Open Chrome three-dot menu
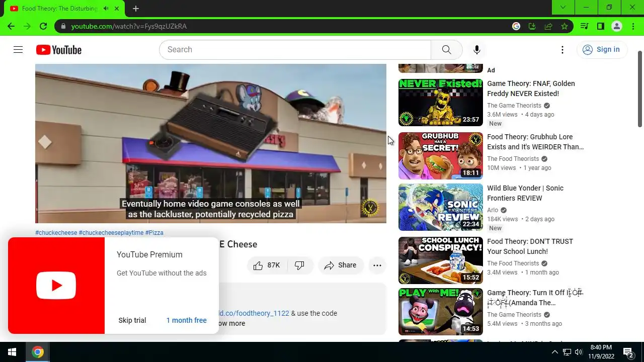 click(x=632, y=26)
